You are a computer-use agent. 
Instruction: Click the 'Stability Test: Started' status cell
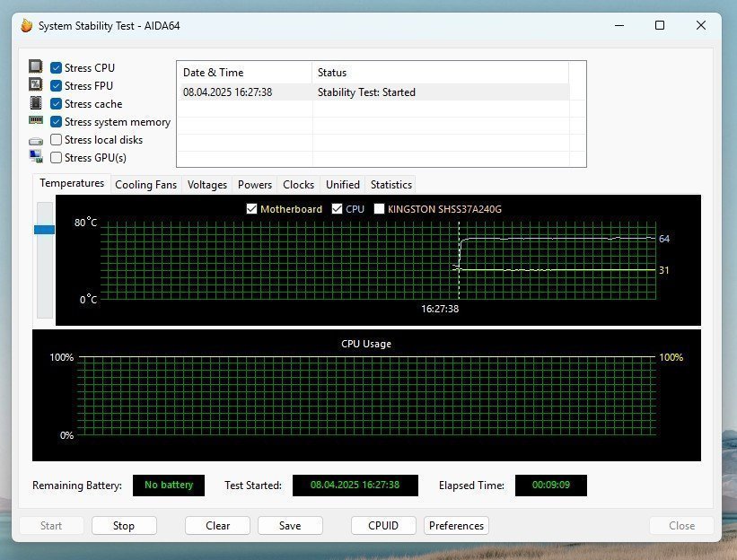coord(366,92)
